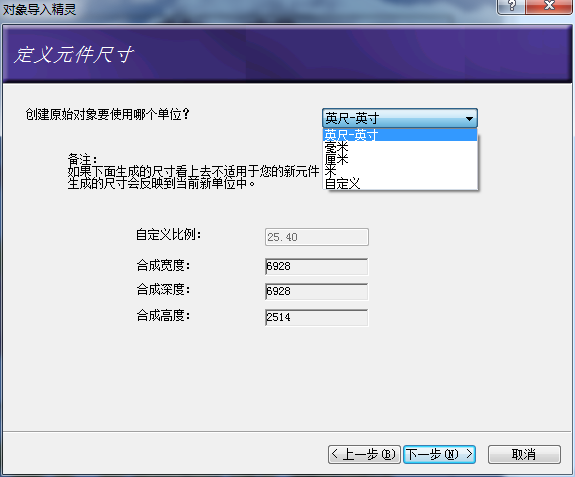Focus the 合成深度 value field
The image size is (575, 477).
pos(317,291)
